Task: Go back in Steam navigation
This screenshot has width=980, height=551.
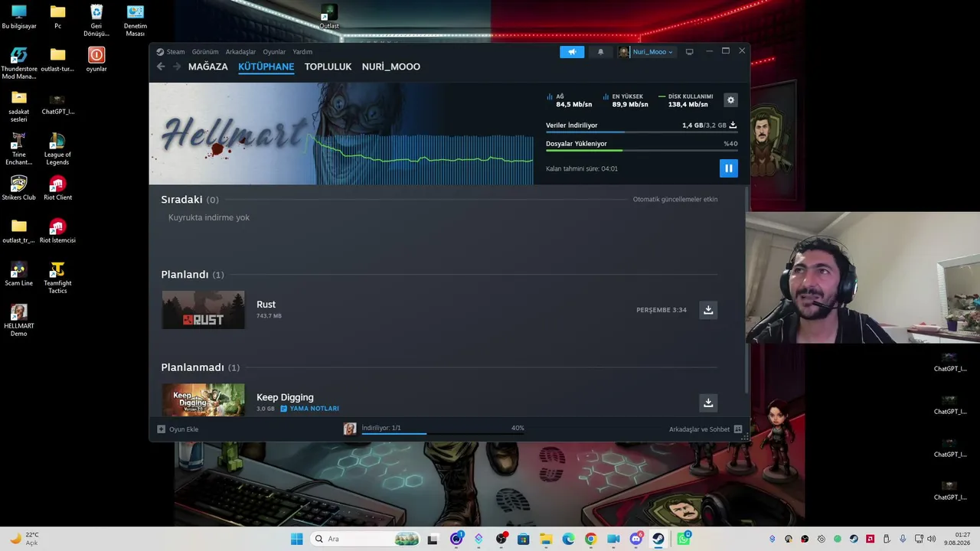Action: pyautogui.click(x=161, y=67)
